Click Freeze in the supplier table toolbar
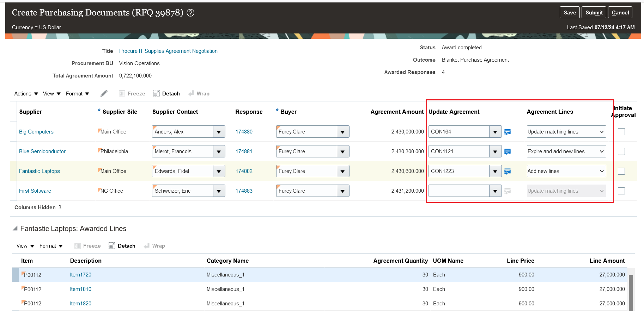The height and width of the screenshot is (311, 644). (132, 93)
